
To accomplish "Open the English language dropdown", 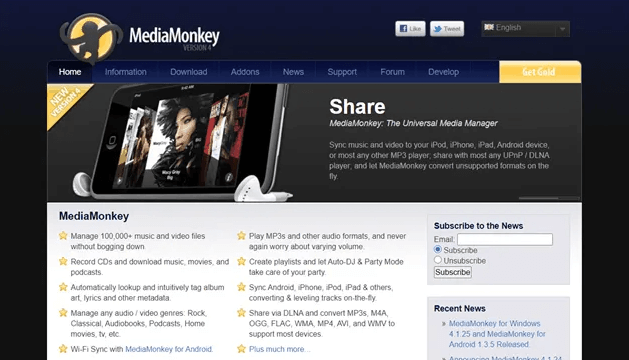I will click(525, 28).
